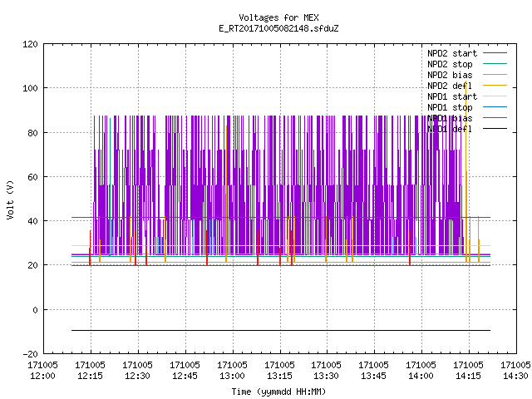The image size is (532, 399).
Task: Click the red NPD1 bias legend line
Action: pyautogui.click(x=495, y=118)
